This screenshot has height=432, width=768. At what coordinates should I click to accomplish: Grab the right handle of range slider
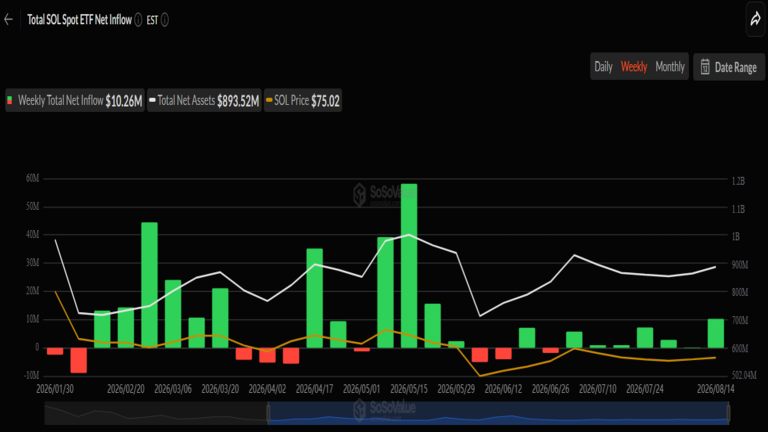[x=728, y=413]
